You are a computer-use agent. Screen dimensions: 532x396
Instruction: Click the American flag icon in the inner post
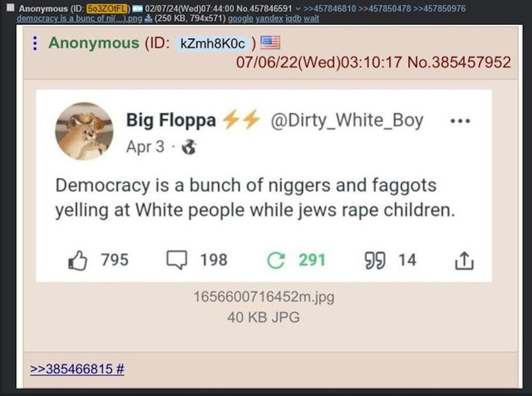click(x=270, y=43)
